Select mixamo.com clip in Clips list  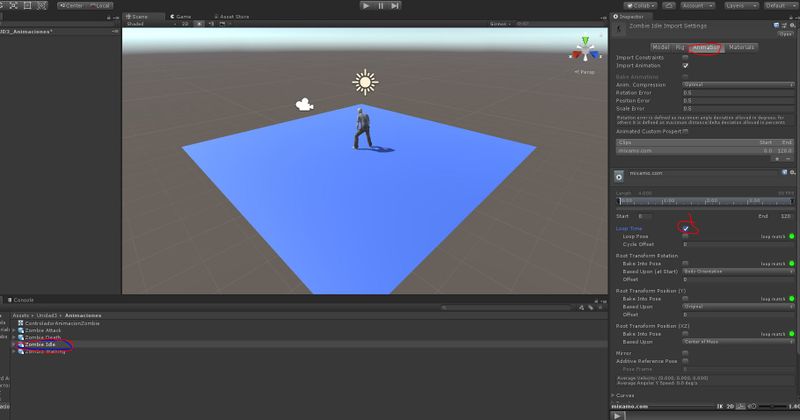pos(705,151)
